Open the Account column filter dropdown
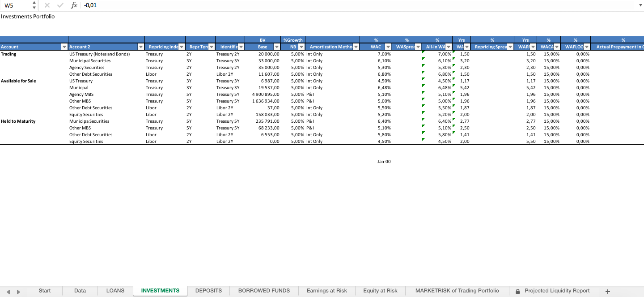Screen dimensions: 644x297 point(64,46)
